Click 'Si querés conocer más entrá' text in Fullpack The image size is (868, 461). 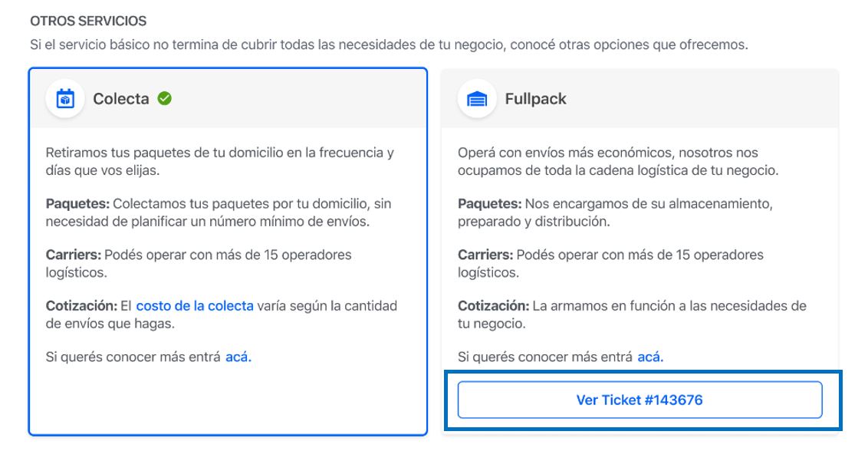[545, 357]
